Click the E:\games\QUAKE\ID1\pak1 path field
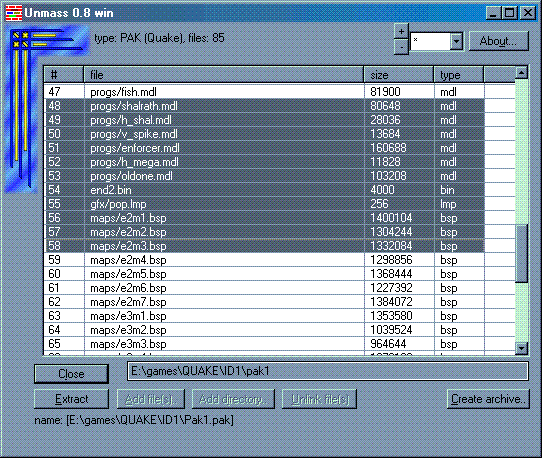 (328, 371)
